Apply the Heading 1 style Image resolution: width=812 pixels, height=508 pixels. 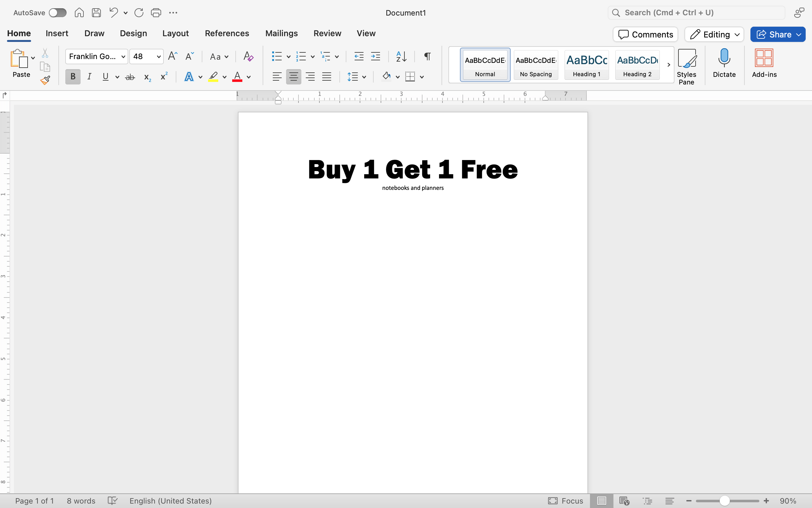pos(586,65)
